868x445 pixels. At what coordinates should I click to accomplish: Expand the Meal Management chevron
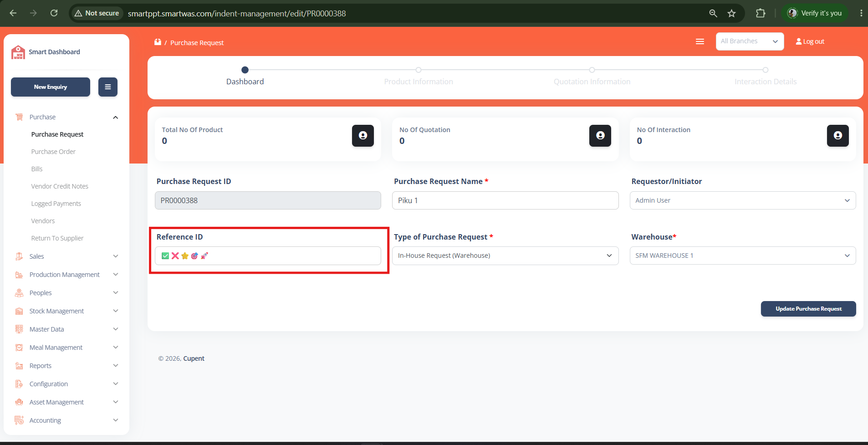pyautogui.click(x=116, y=348)
